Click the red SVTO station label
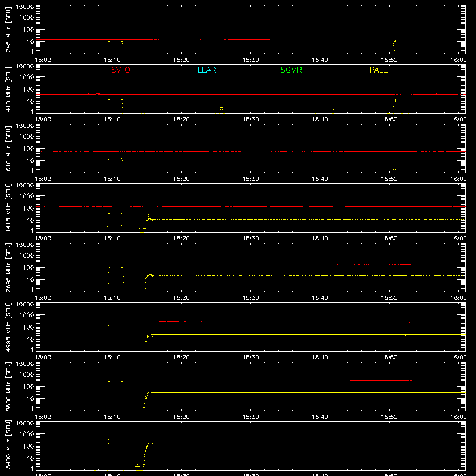 coord(121,70)
